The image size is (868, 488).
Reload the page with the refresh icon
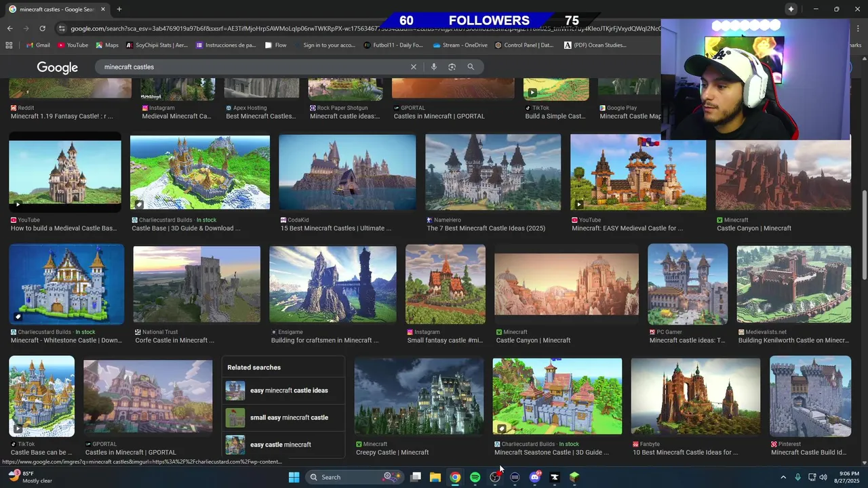coord(42,28)
